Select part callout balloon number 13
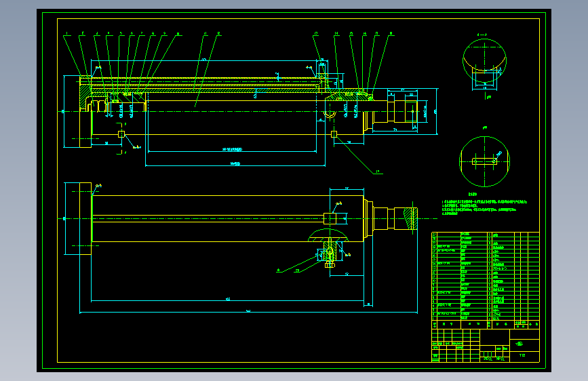Viewport: 588px width, 381px height. pyautogui.click(x=316, y=34)
